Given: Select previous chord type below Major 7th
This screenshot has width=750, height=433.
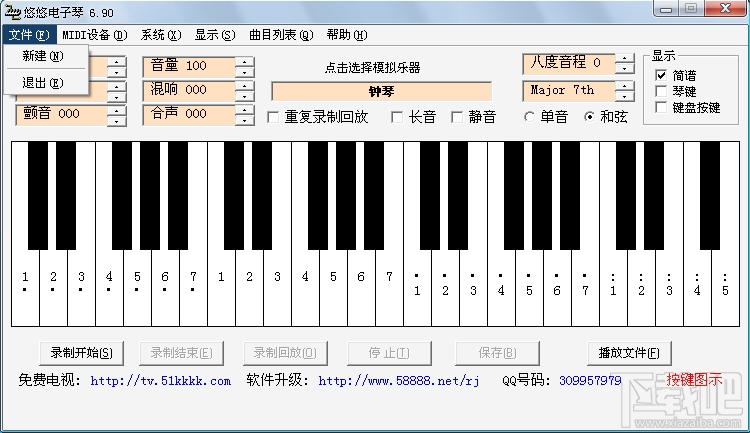Looking at the screenshot, I should [x=624, y=96].
